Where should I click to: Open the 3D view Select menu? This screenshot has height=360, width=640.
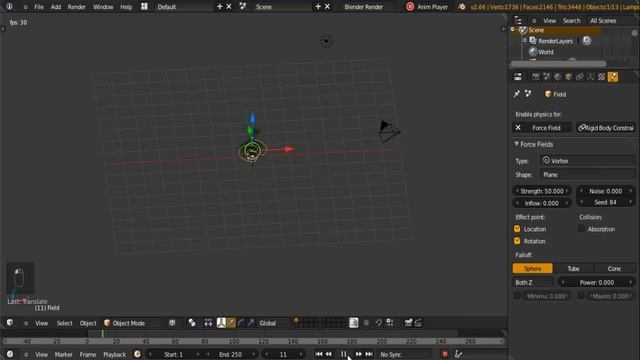[x=64, y=323]
